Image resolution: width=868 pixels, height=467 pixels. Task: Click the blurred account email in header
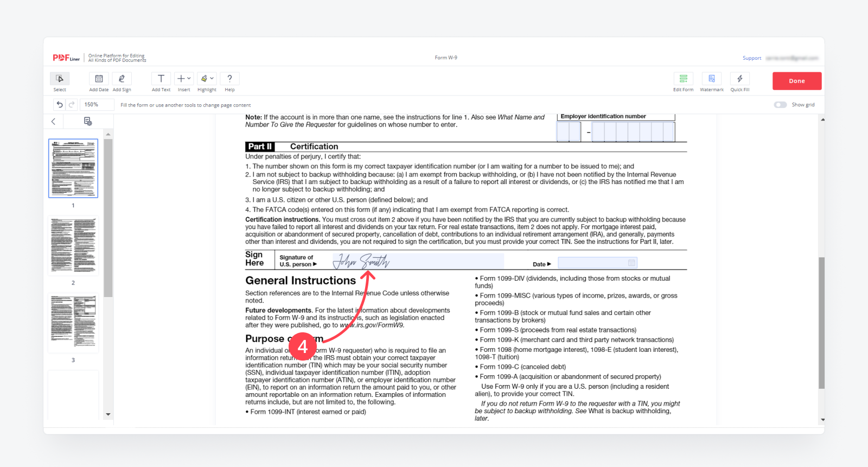click(793, 58)
